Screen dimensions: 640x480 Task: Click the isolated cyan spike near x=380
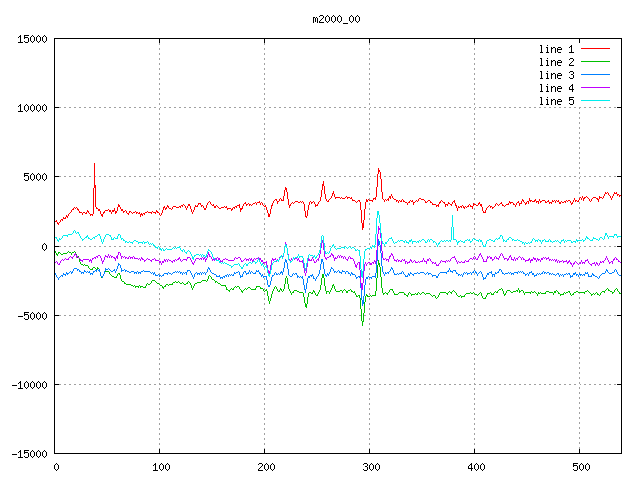pos(452,224)
